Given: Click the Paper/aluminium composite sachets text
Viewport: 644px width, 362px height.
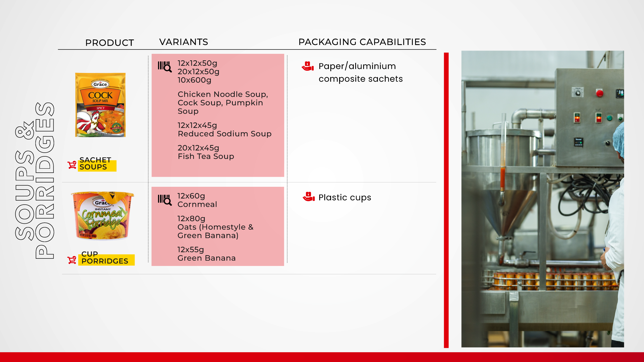Looking at the screenshot, I should coord(360,72).
